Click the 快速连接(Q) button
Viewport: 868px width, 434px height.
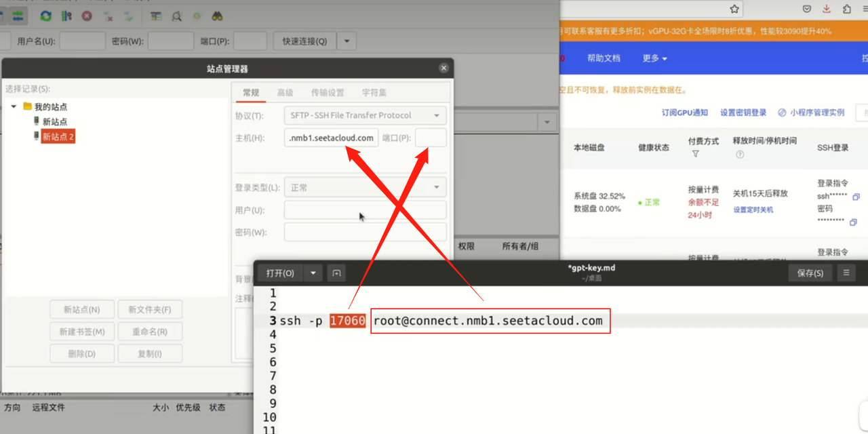coord(304,41)
